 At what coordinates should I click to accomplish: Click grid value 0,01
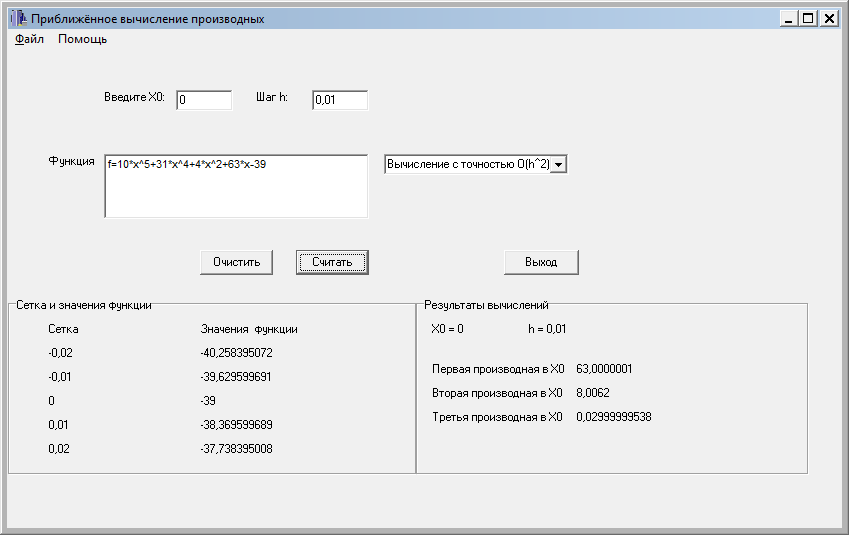(58, 425)
